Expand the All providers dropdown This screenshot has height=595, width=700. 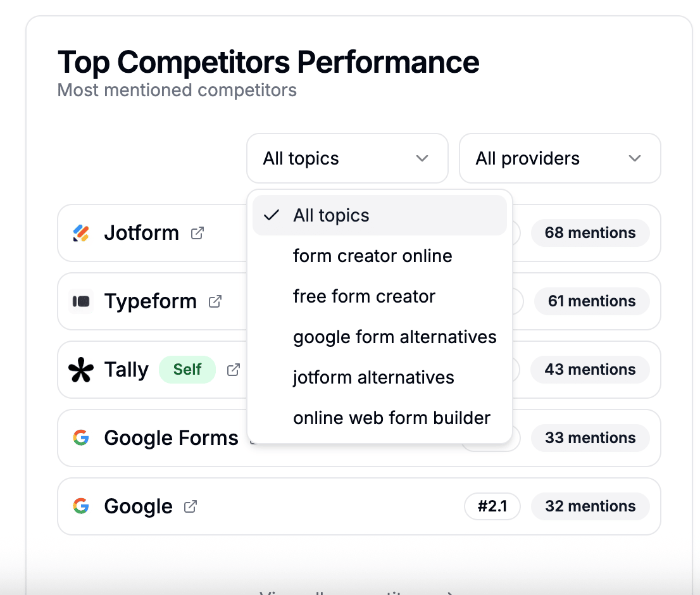[559, 158]
